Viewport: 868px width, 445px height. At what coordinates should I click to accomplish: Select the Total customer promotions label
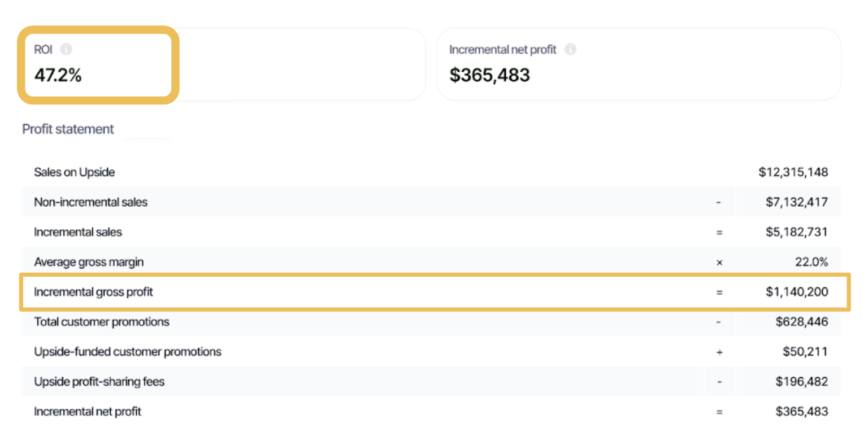tap(101, 322)
